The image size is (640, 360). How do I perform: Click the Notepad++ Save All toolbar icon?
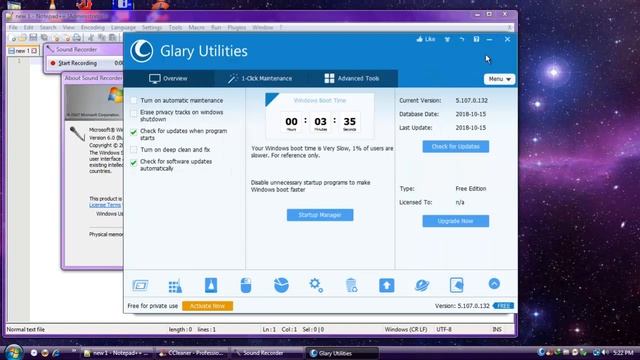tap(44, 38)
